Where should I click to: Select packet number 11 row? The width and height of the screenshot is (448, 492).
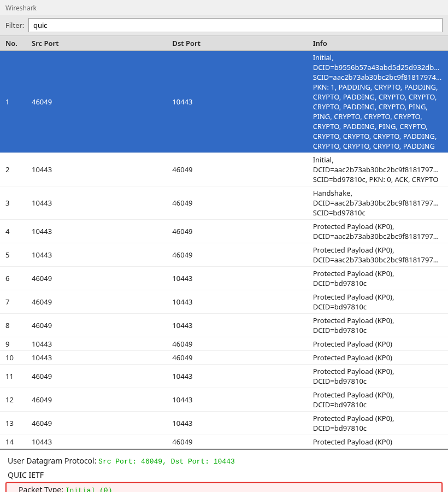click(224, 377)
